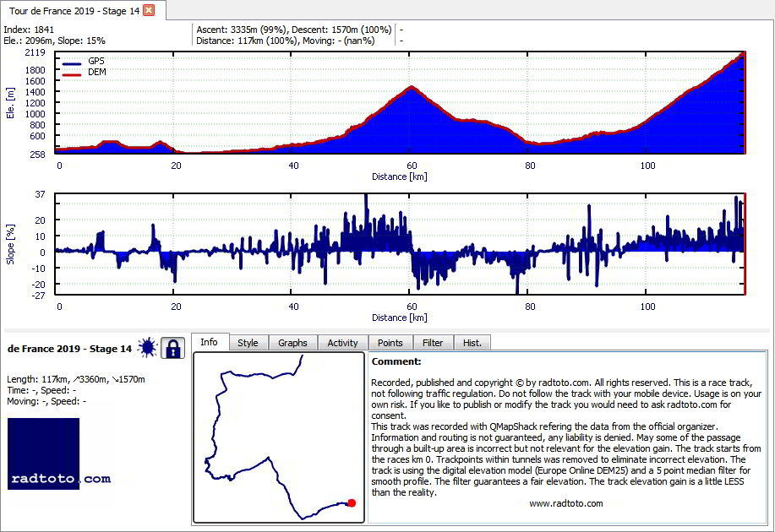Open the Graphs tab
The width and height of the screenshot is (775, 532).
(292, 343)
